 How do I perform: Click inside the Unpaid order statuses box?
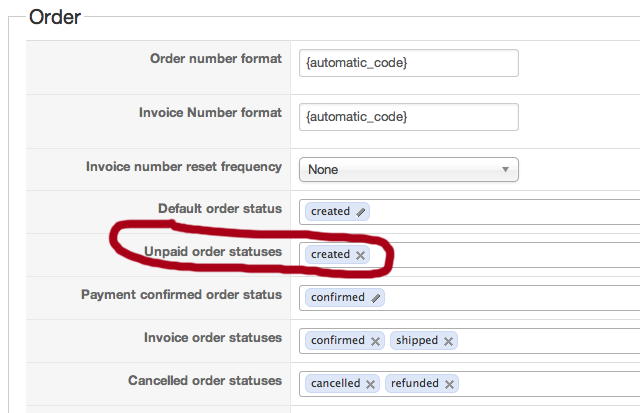coord(500,255)
